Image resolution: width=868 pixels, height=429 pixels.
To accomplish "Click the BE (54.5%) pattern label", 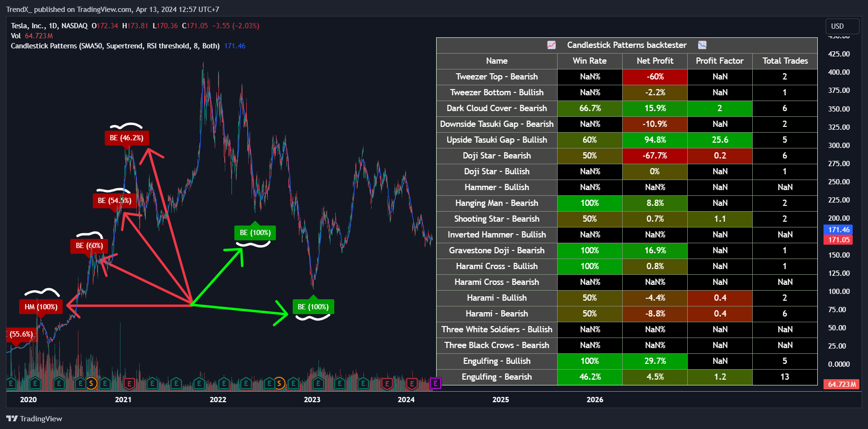I will coord(114,201).
